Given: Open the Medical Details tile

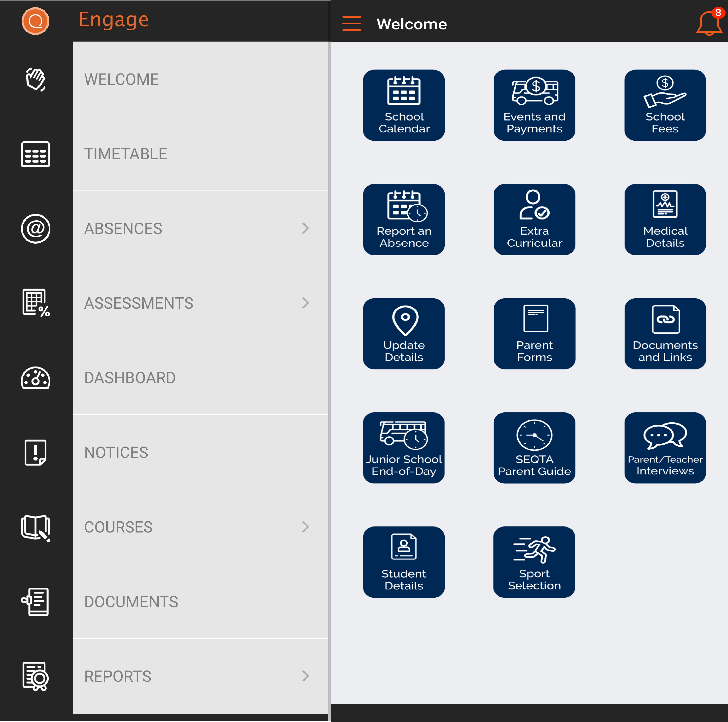Looking at the screenshot, I should click(x=665, y=219).
